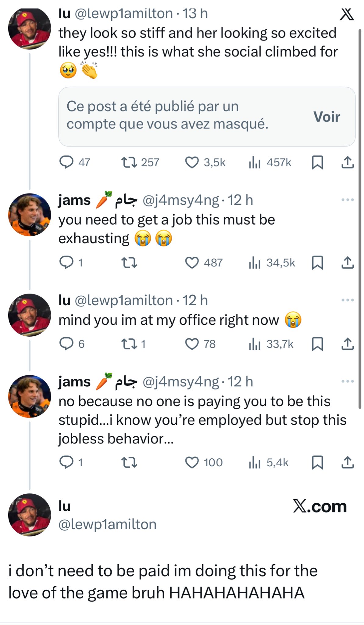
Task: Open the @lewp1amilton handle on the final post
Action: click(x=107, y=524)
